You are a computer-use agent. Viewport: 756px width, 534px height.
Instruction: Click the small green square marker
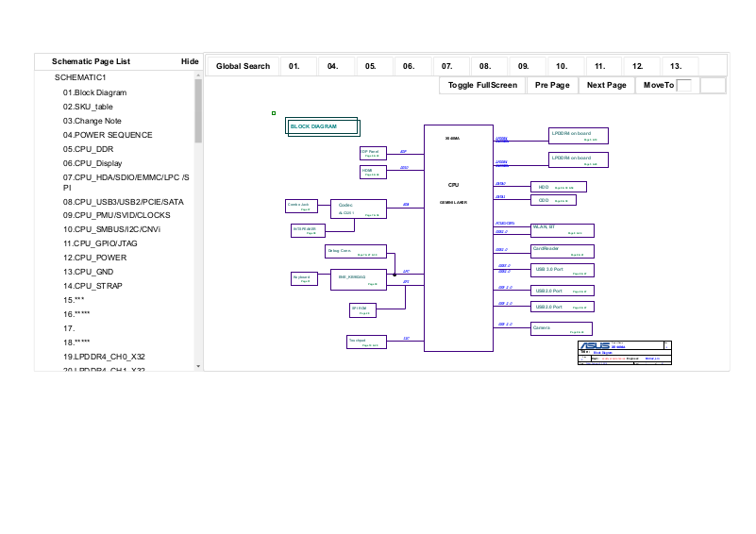point(274,113)
